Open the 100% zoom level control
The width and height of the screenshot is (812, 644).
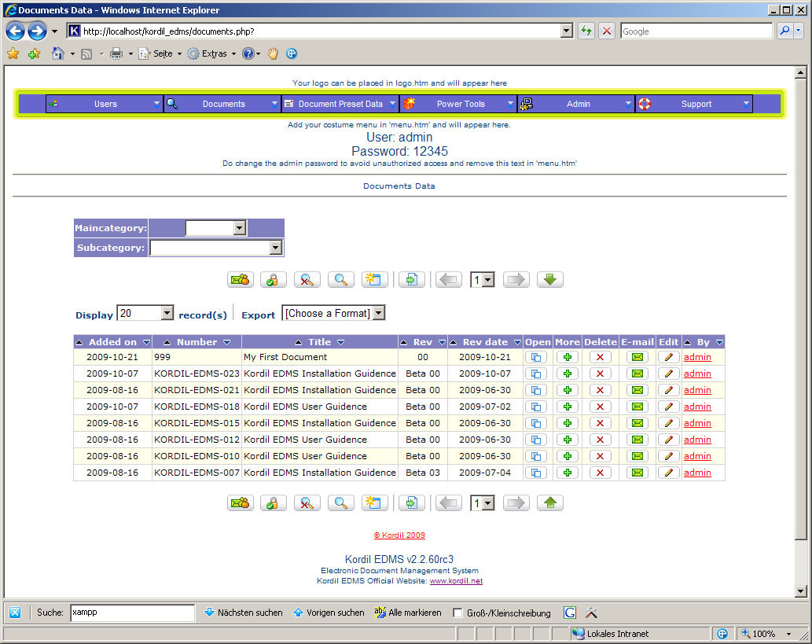pyautogui.click(x=767, y=634)
